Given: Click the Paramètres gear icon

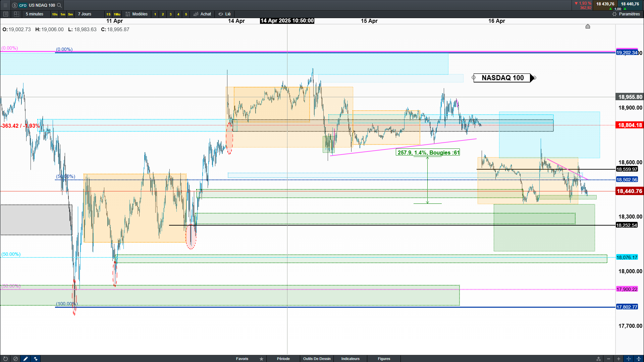Looking at the screenshot, I should click(x=614, y=14).
